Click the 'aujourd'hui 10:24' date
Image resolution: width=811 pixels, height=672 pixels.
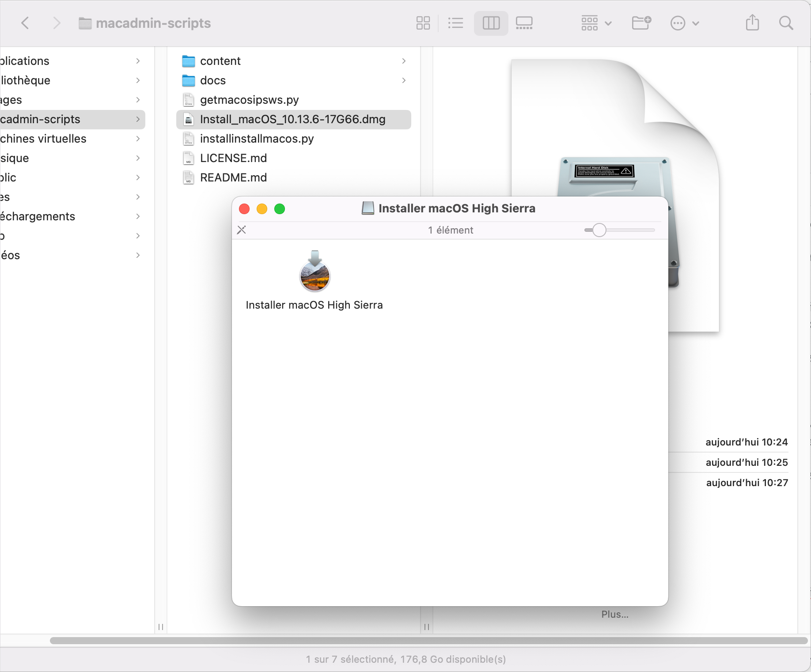pos(747,442)
